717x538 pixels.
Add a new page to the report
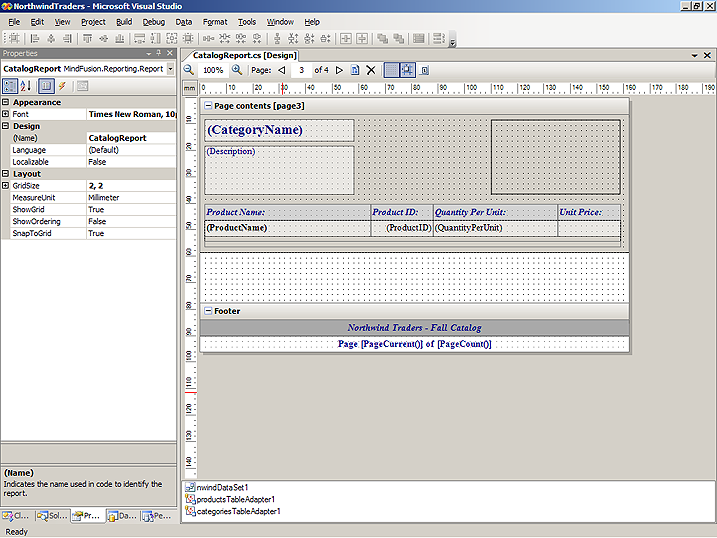[355, 70]
